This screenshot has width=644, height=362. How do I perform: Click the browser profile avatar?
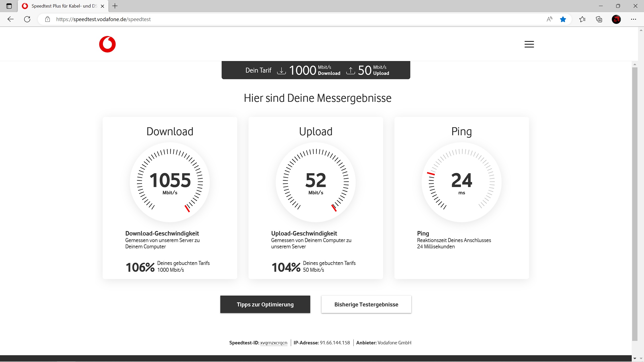(616, 19)
